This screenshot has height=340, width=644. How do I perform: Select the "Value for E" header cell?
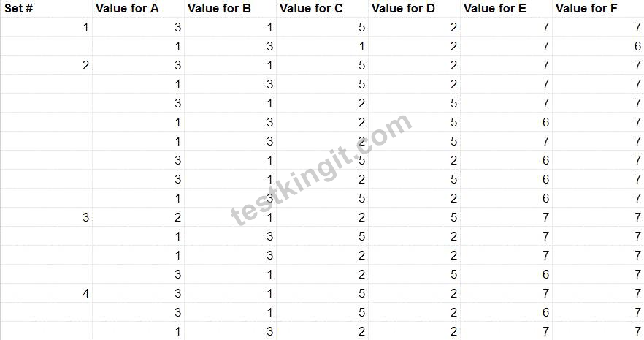point(506,8)
